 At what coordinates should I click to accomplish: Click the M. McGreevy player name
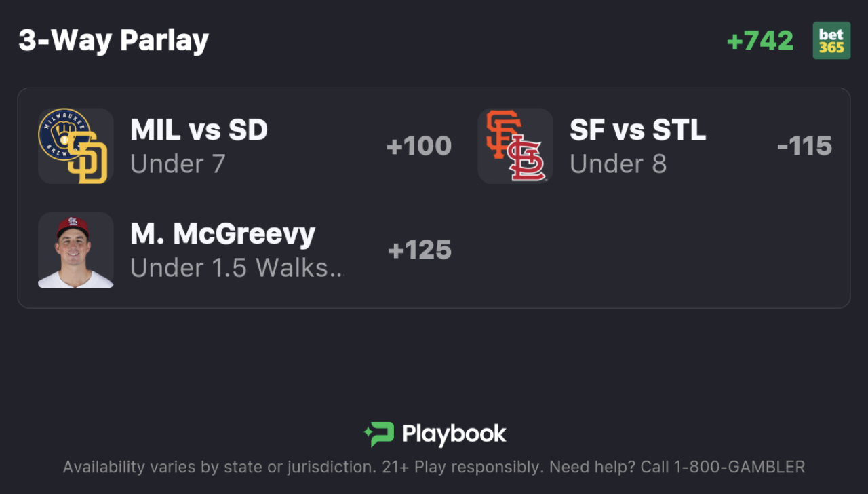pyautogui.click(x=222, y=234)
